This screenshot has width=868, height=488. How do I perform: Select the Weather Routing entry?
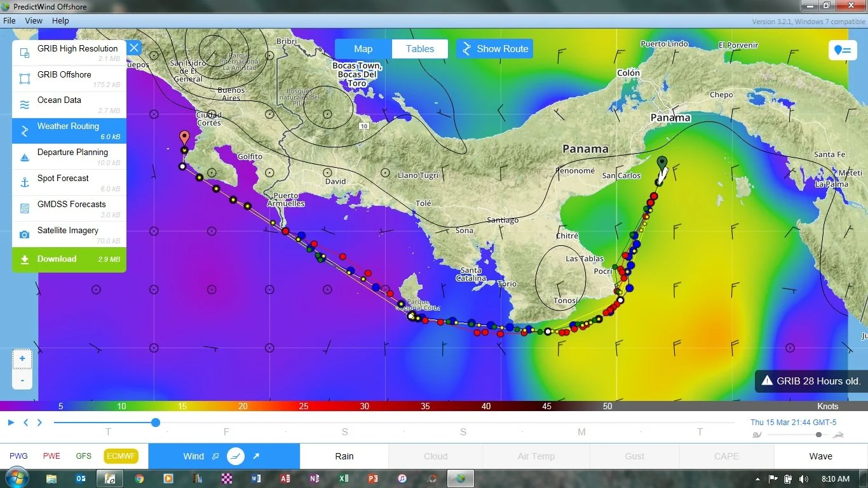pos(69,131)
